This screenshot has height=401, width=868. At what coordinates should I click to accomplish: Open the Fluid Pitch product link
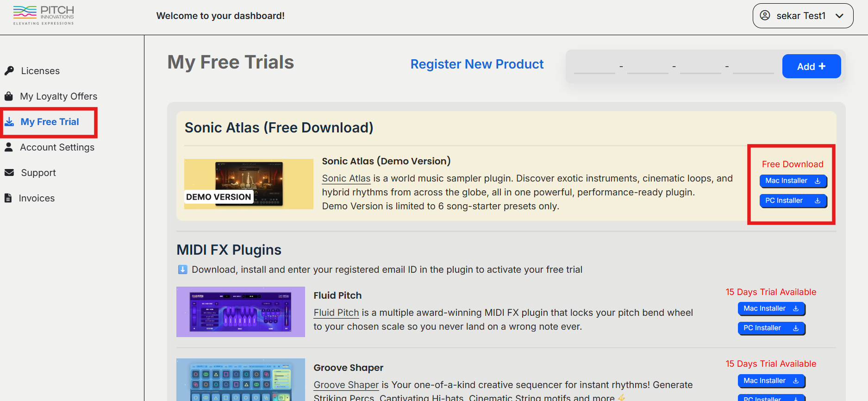point(336,313)
